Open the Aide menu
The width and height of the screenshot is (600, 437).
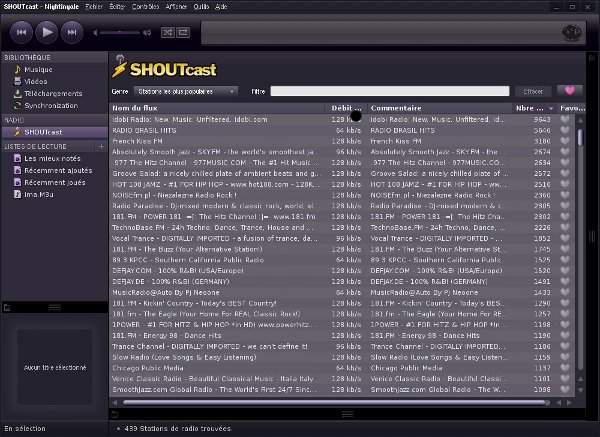click(221, 7)
